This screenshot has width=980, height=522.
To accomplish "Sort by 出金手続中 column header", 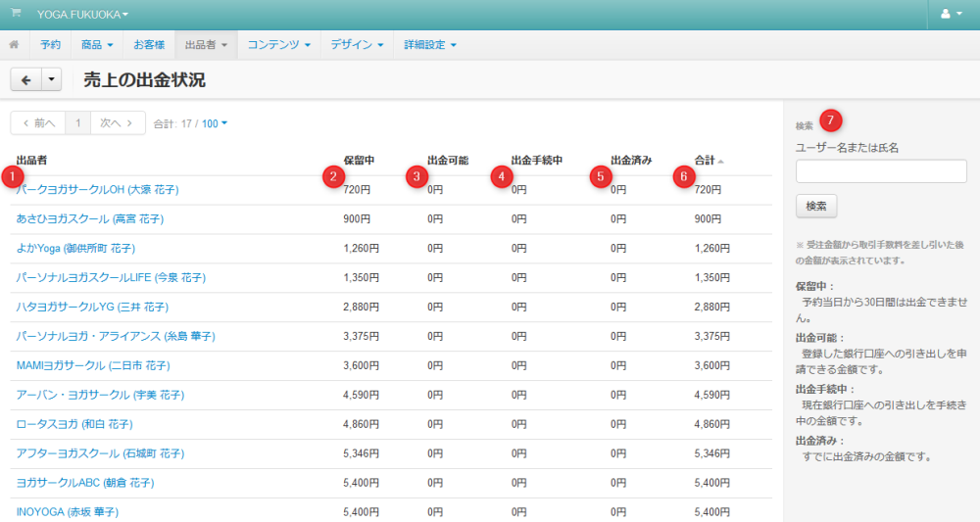I will 536,161.
